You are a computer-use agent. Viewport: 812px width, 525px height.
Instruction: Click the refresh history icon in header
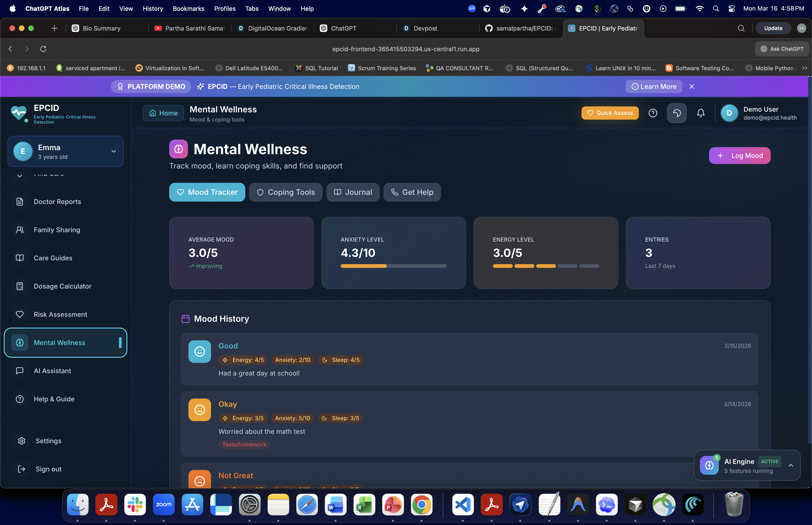click(x=676, y=113)
